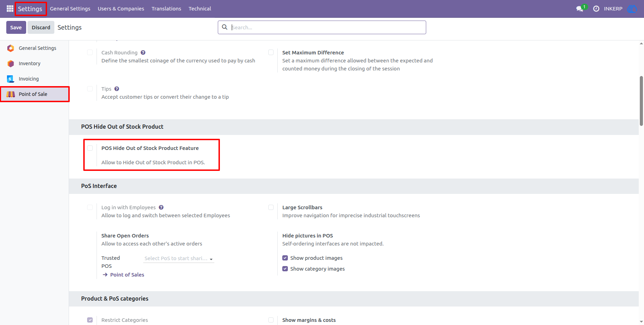Screen dimensions: 644x325
Task: Open the General Settings top menu
Action: pyautogui.click(x=70, y=9)
